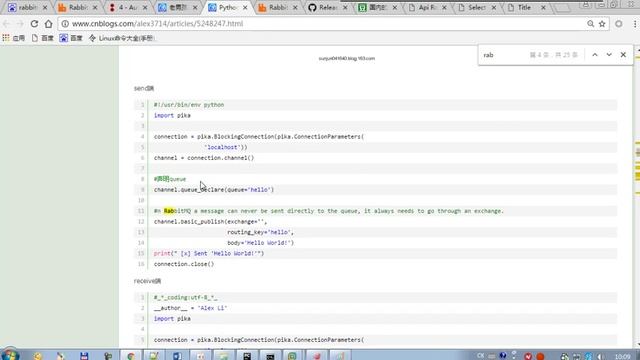
Task: Open the Windows Start menu
Action: [10, 355]
